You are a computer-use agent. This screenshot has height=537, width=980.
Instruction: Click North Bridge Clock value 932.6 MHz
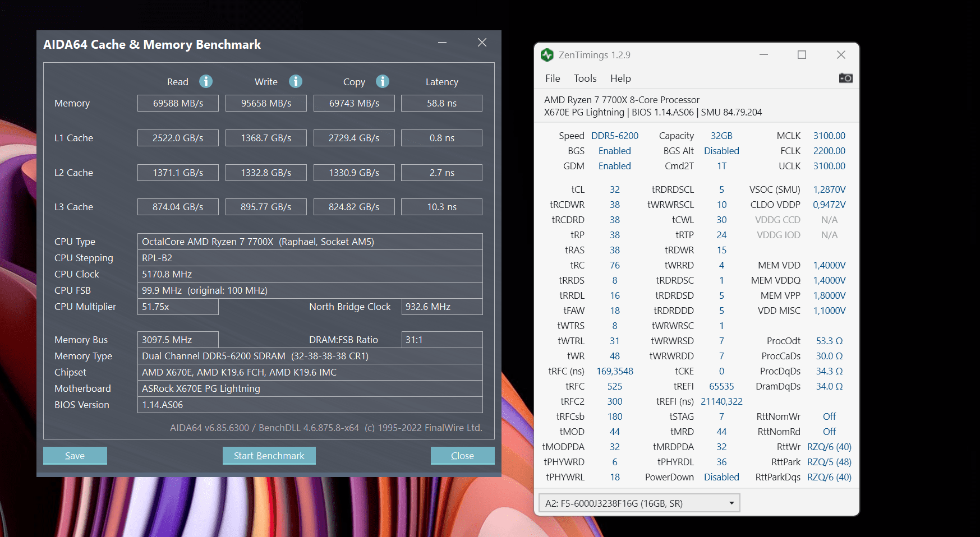coord(442,307)
